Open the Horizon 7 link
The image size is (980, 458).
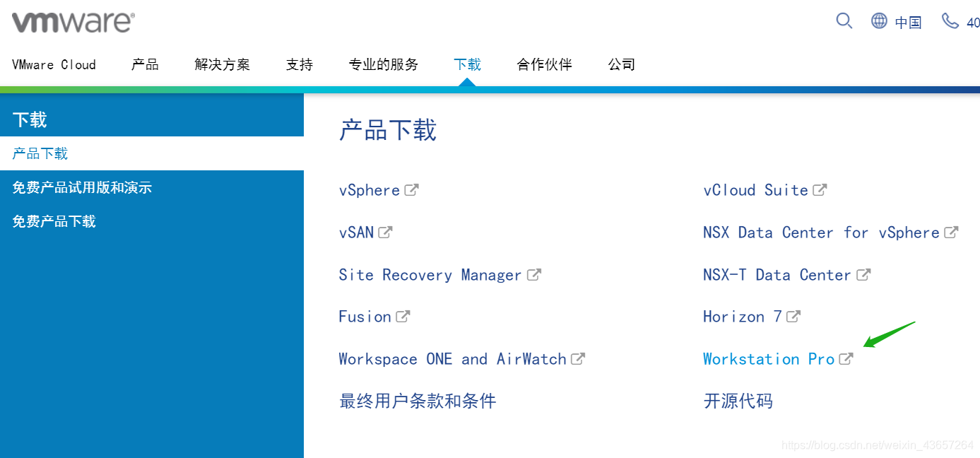[743, 316]
